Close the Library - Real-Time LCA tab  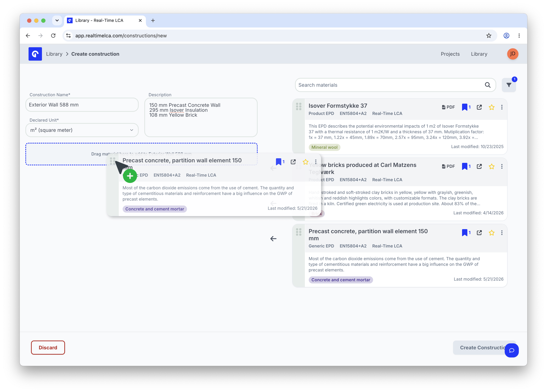pyautogui.click(x=140, y=20)
